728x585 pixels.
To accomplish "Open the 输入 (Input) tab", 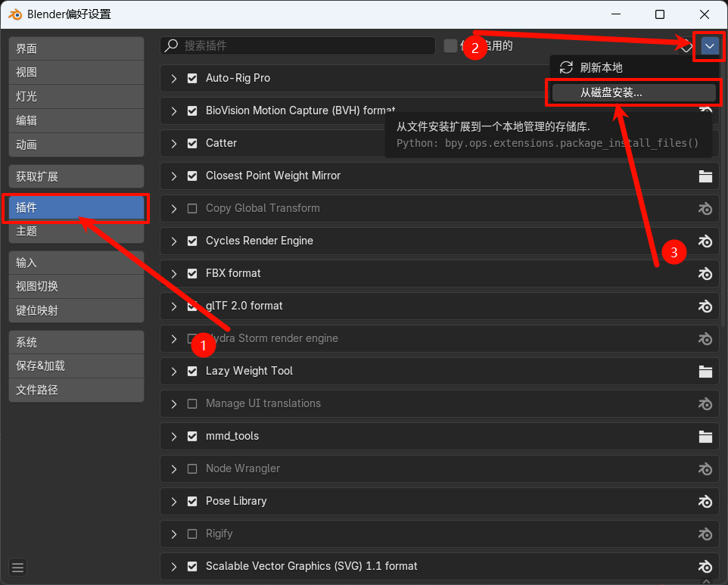I will coord(76,263).
